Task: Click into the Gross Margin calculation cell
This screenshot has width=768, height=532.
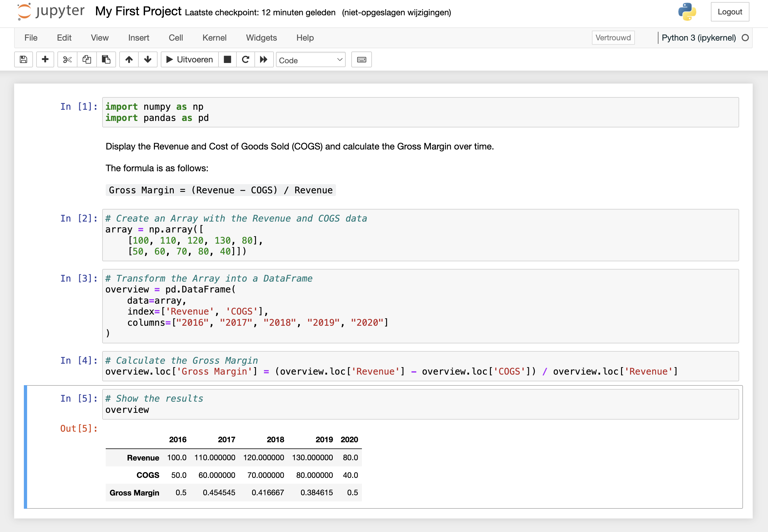Action: pos(420,366)
